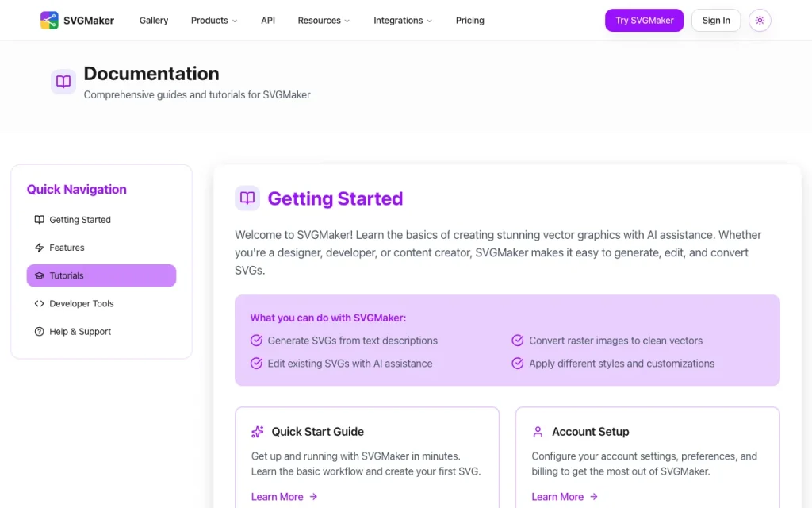Image resolution: width=812 pixels, height=508 pixels.
Task: Jump to Features section in sidebar
Action: point(101,248)
